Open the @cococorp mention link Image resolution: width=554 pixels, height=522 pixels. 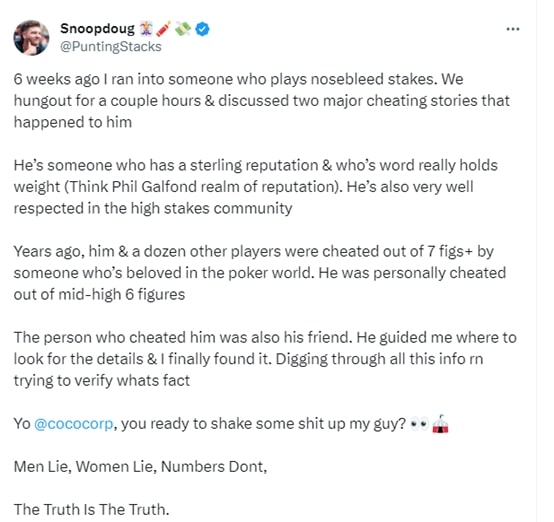pos(73,423)
